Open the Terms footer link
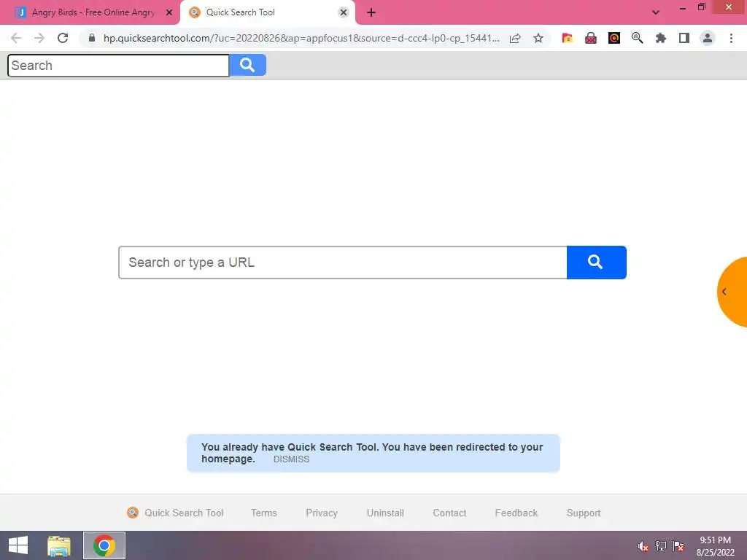This screenshot has width=747, height=560. pos(264,513)
